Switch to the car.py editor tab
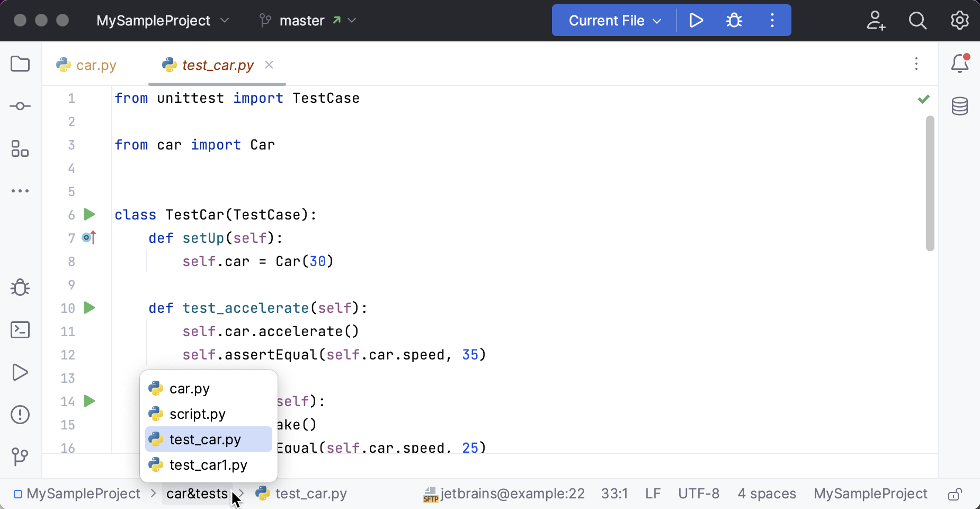The height and width of the screenshot is (509, 980). tap(87, 65)
